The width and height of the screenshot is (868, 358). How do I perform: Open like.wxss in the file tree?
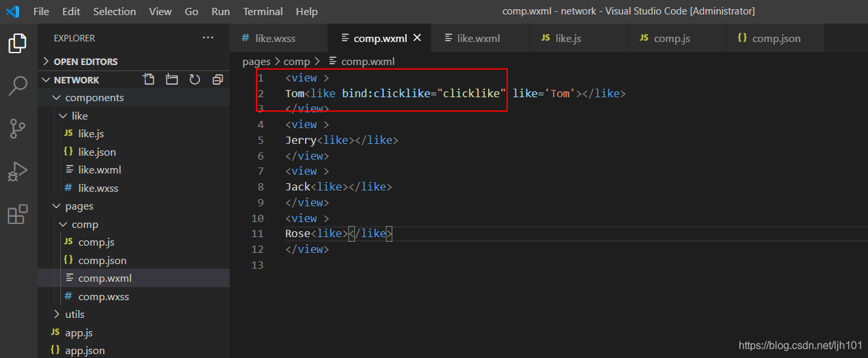[x=133, y=188]
